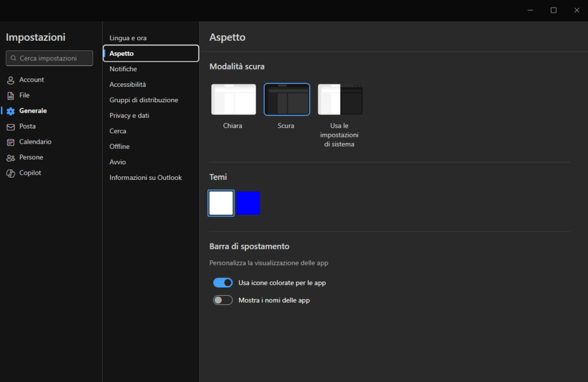Click the Scura label text

(286, 126)
